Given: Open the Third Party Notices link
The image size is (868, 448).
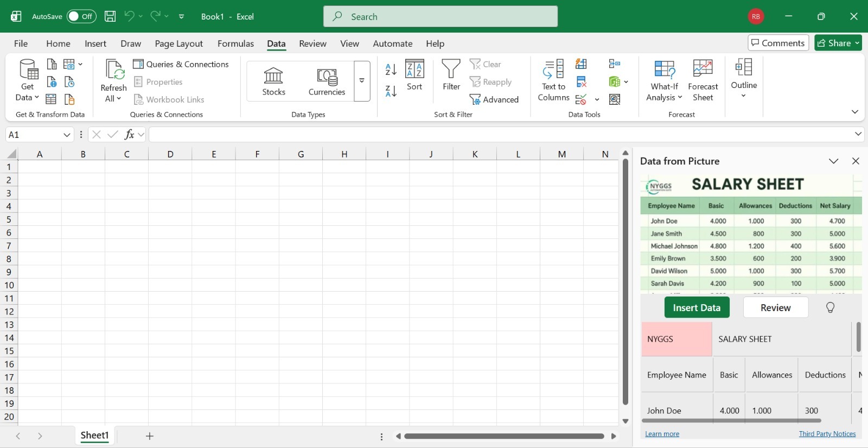Looking at the screenshot, I should click(827, 434).
